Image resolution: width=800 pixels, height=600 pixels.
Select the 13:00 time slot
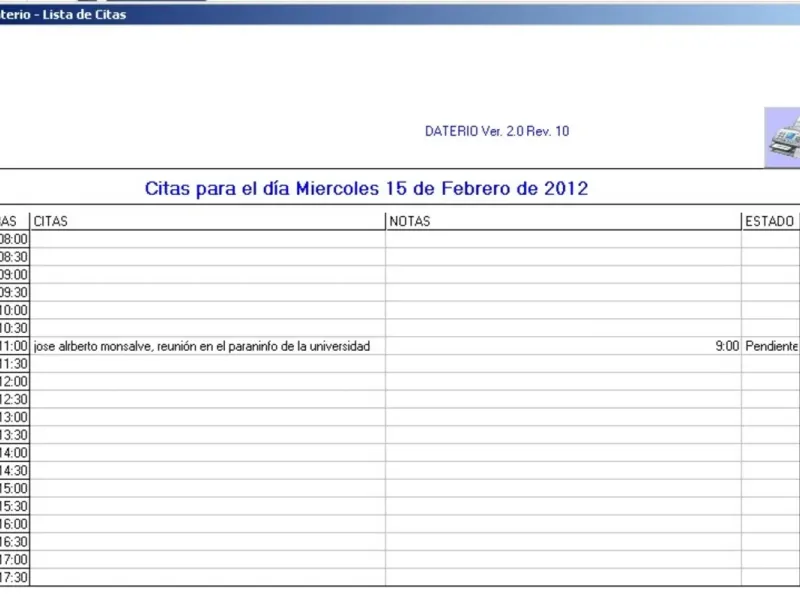pyautogui.click(x=14, y=417)
